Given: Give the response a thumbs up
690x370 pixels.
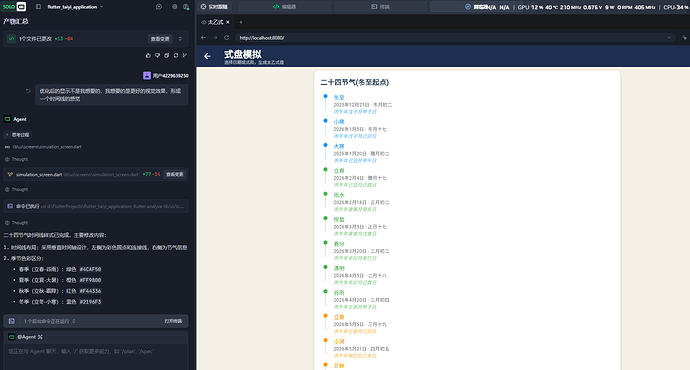Looking at the screenshot, I should [x=148, y=55].
